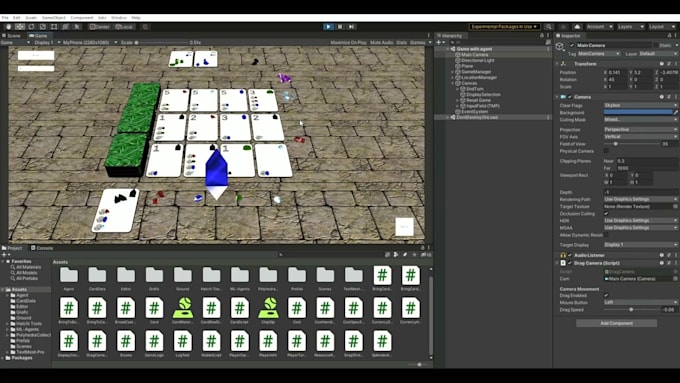Switch to the Console tab
The width and height of the screenshot is (680, 383).
[x=42, y=248]
